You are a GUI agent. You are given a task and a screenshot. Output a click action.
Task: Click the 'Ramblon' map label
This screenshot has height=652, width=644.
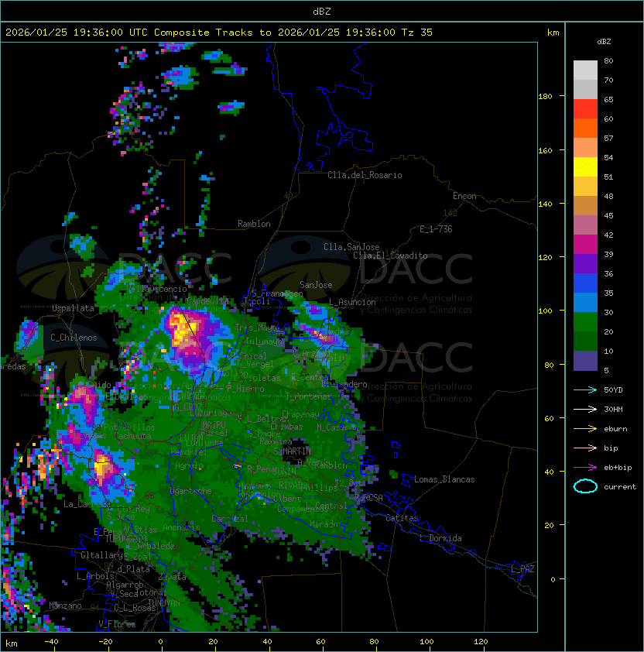tap(254, 224)
